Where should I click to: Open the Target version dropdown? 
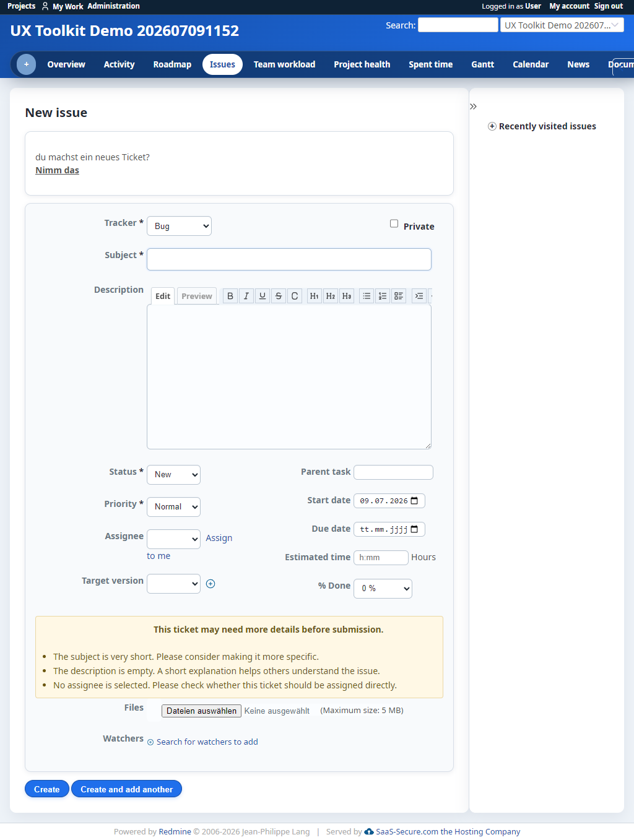click(x=173, y=584)
